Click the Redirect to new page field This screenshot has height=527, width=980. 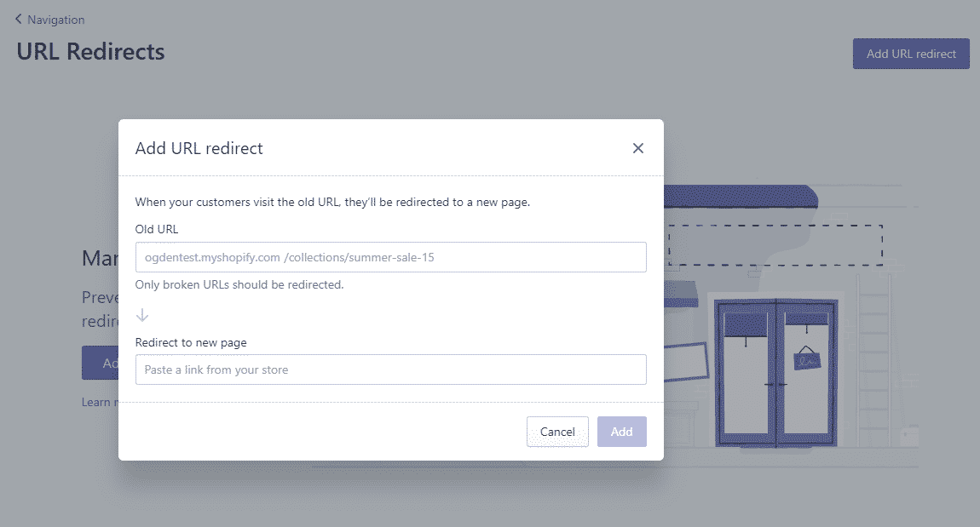tap(390, 369)
